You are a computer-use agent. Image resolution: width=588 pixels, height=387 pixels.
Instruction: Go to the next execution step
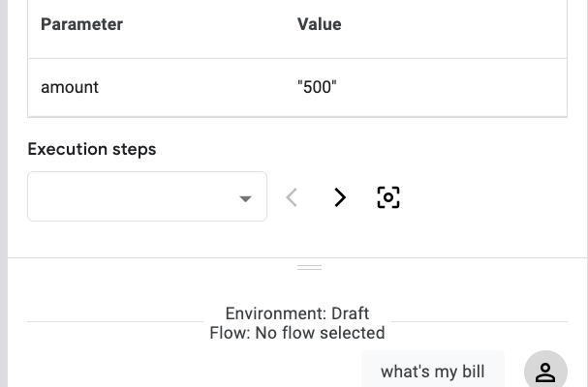pos(340,197)
